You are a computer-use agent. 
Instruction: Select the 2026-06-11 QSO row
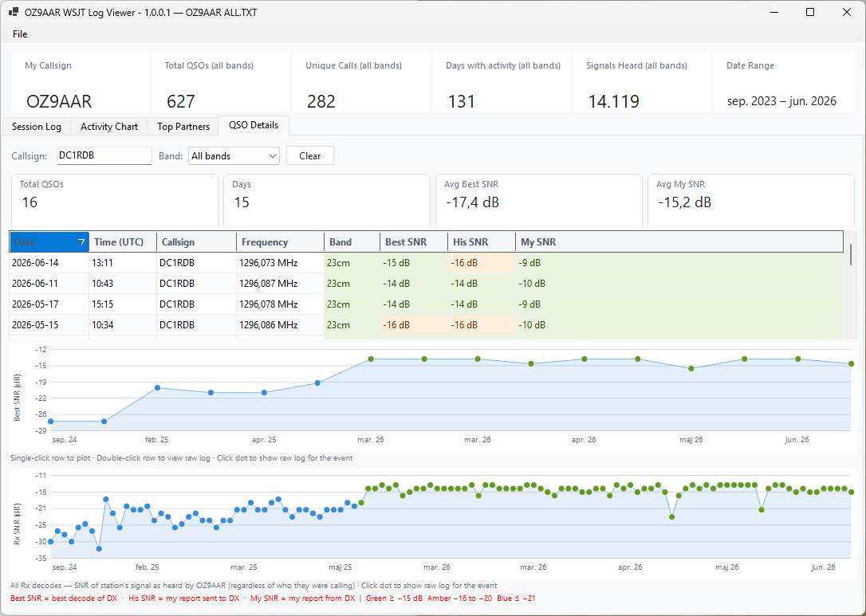coord(427,284)
